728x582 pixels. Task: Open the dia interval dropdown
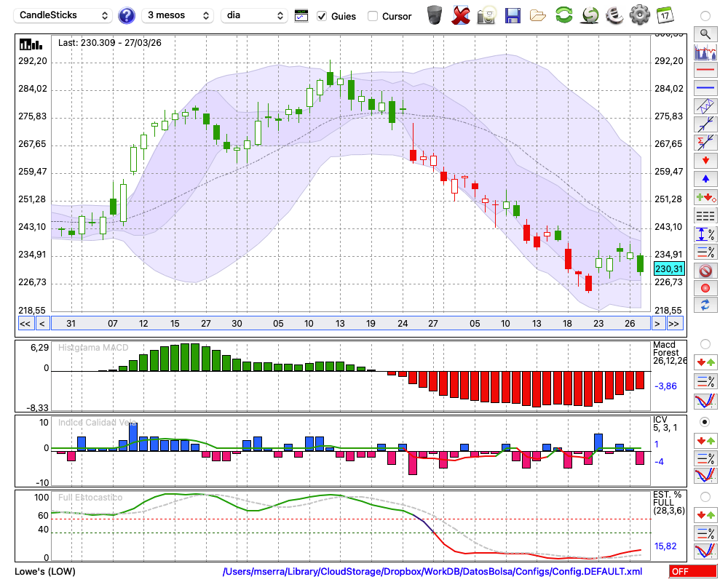coord(254,15)
